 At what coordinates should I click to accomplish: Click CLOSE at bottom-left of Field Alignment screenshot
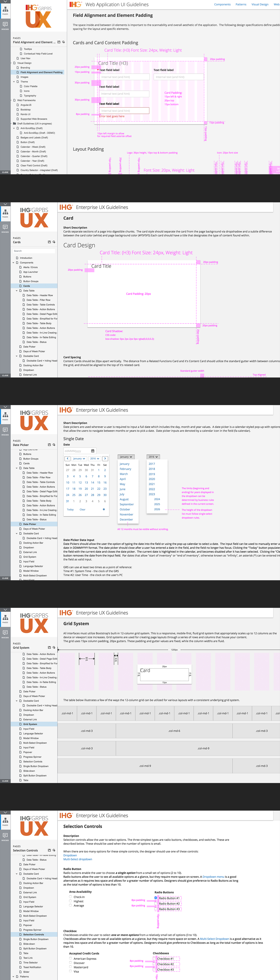(x=5, y=172)
